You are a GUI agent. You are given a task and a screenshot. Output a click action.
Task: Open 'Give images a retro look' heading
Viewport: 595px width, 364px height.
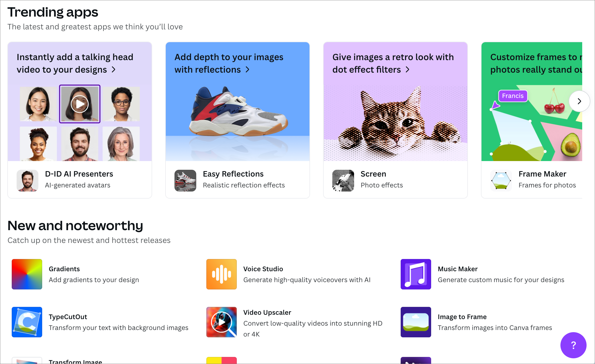(x=393, y=63)
